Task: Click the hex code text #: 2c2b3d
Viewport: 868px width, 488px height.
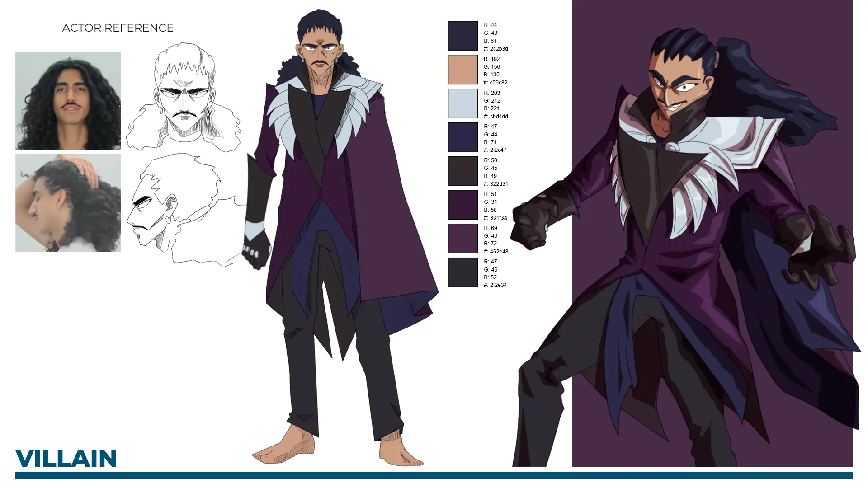Action: point(495,49)
